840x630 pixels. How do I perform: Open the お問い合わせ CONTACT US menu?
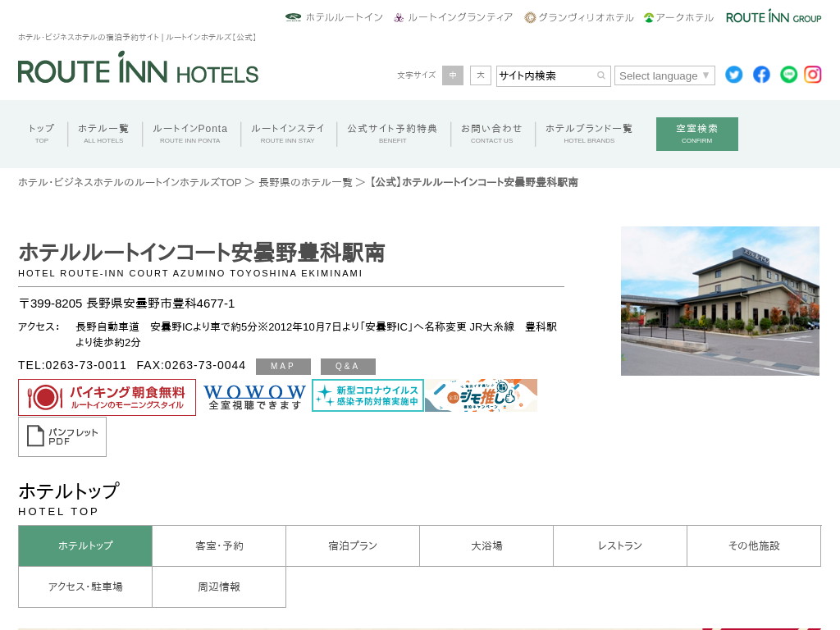point(492,134)
